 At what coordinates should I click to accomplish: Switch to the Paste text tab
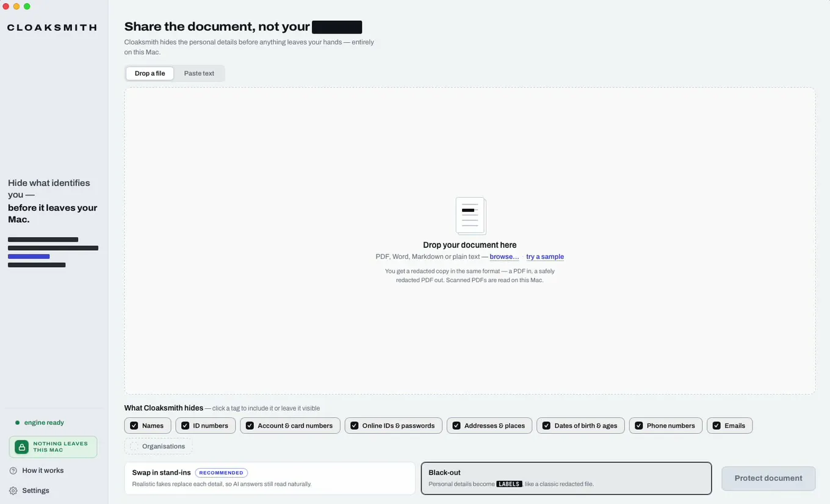click(199, 73)
